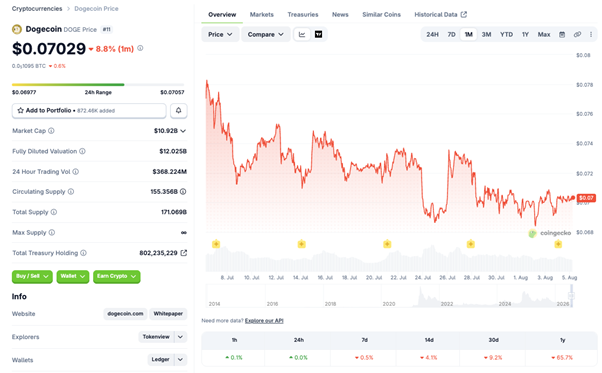Switch to the Markets tab
The height and width of the screenshot is (373, 602).
tap(261, 15)
